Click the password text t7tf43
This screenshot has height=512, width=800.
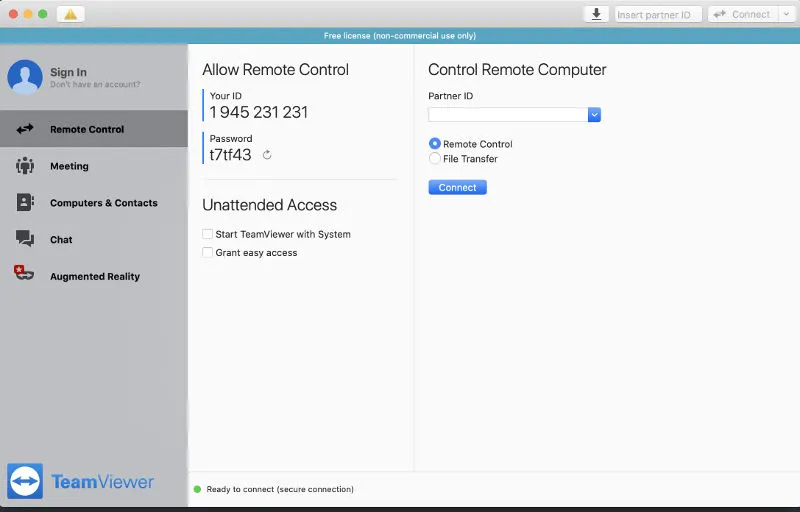(231, 155)
